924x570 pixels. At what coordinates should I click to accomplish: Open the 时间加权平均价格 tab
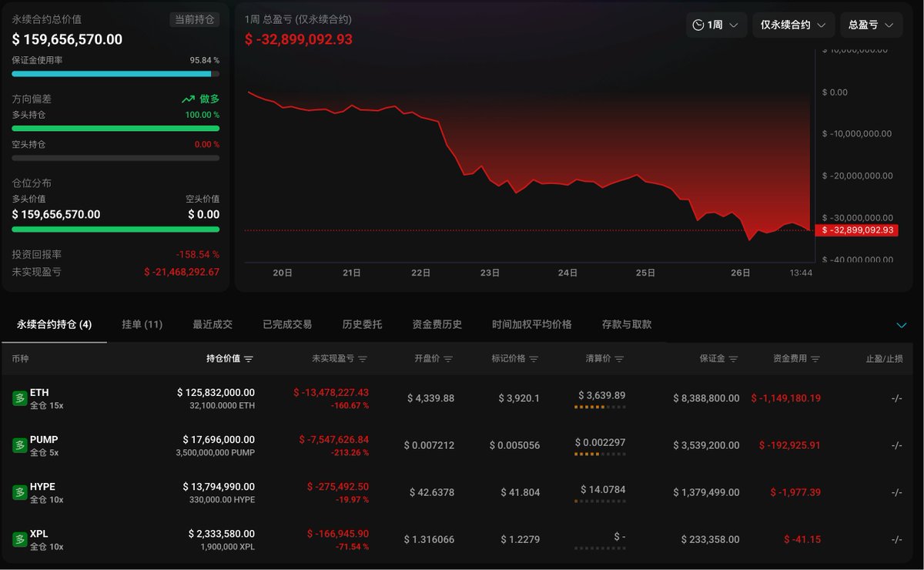pyautogui.click(x=532, y=324)
